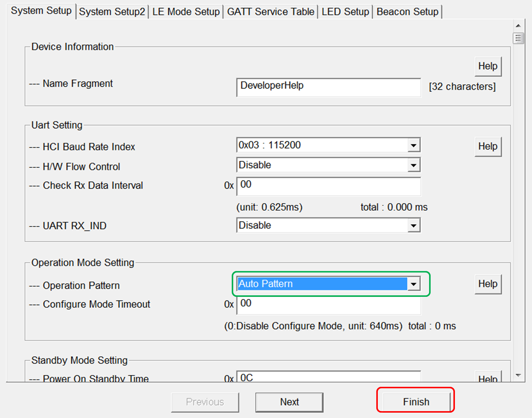The width and height of the screenshot is (532, 418).
Task: Click the Next button
Action: pos(289,402)
